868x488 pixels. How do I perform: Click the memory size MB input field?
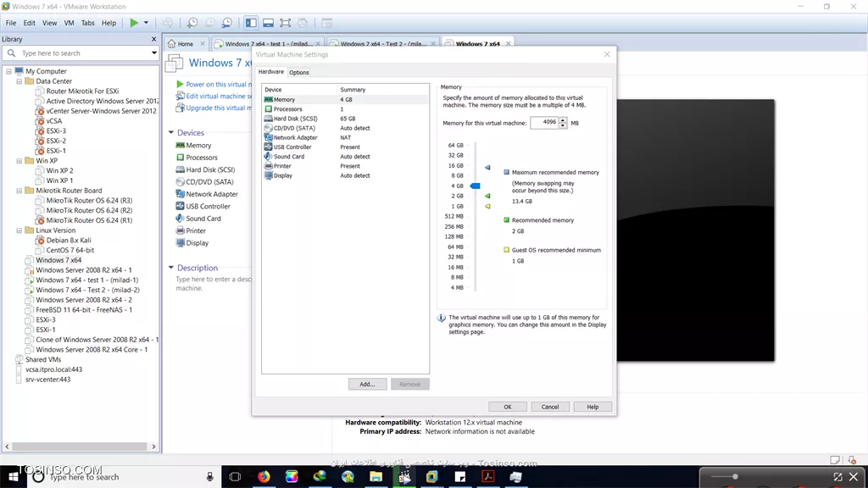(x=544, y=123)
